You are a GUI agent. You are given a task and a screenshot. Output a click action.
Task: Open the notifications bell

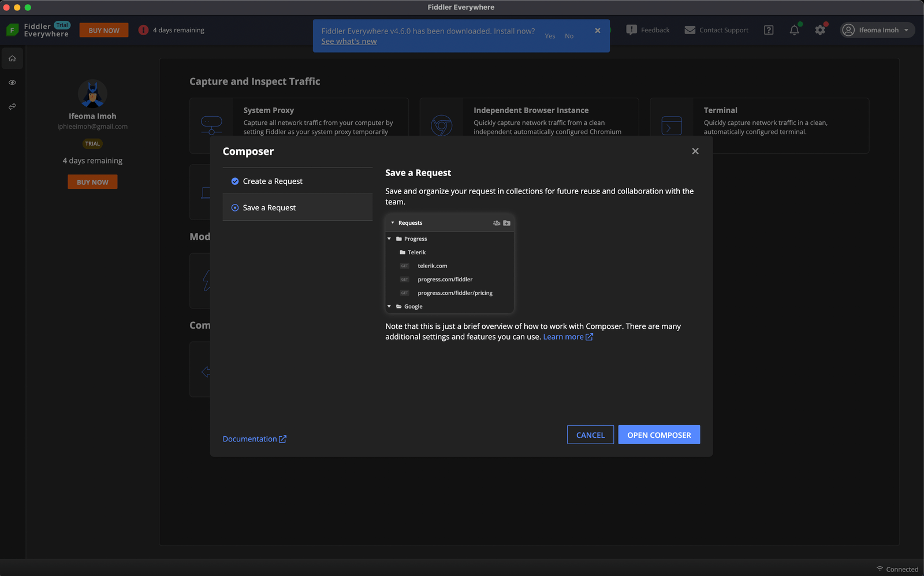795,30
